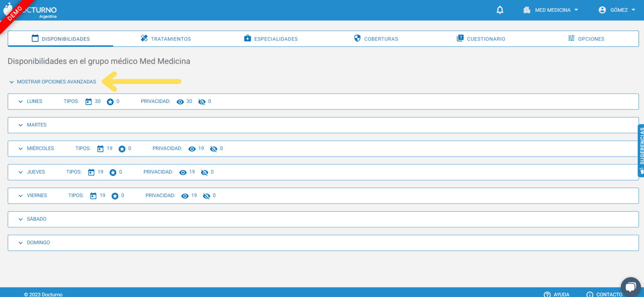Open the Contacto link in footer
The image size is (644, 297).
604,294
